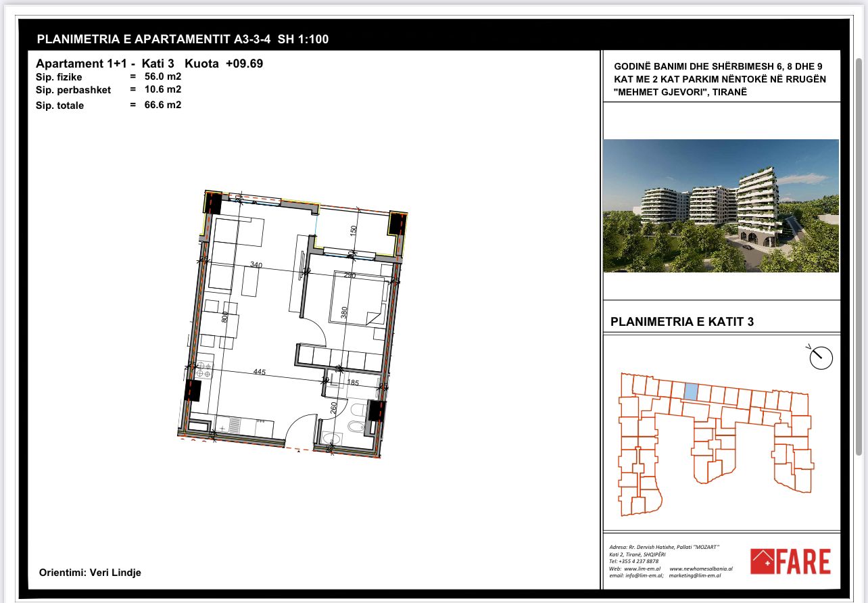
Task: Click the 'PLANIMETRIA E KATIT 3' heading
Action: tap(681, 322)
